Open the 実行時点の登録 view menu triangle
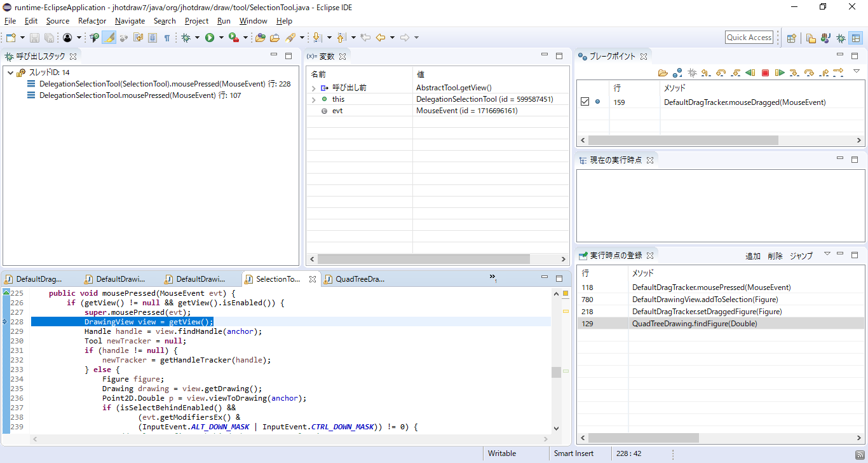 tap(827, 253)
